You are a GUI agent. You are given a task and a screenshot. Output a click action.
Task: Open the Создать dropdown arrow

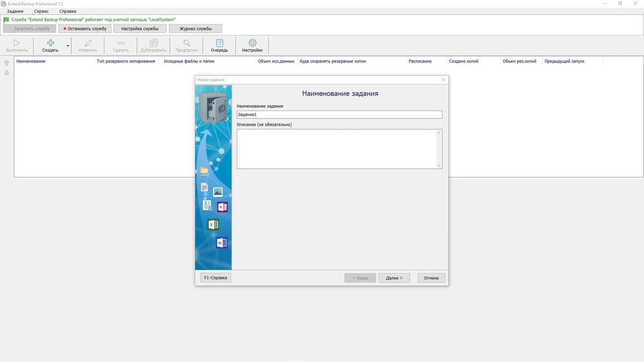pyautogui.click(x=68, y=46)
